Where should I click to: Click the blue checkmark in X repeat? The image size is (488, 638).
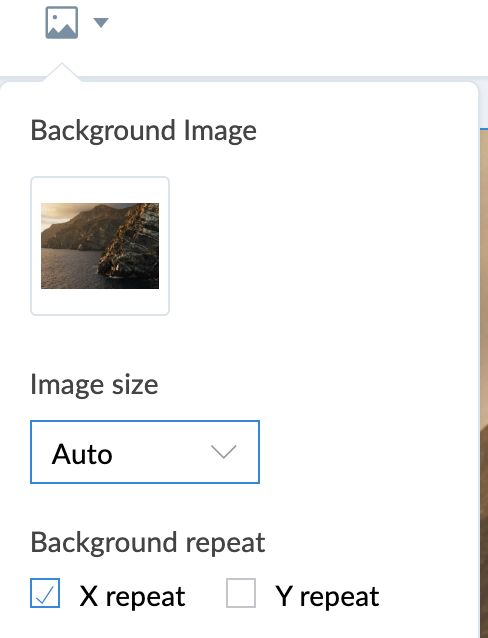(x=45, y=594)
